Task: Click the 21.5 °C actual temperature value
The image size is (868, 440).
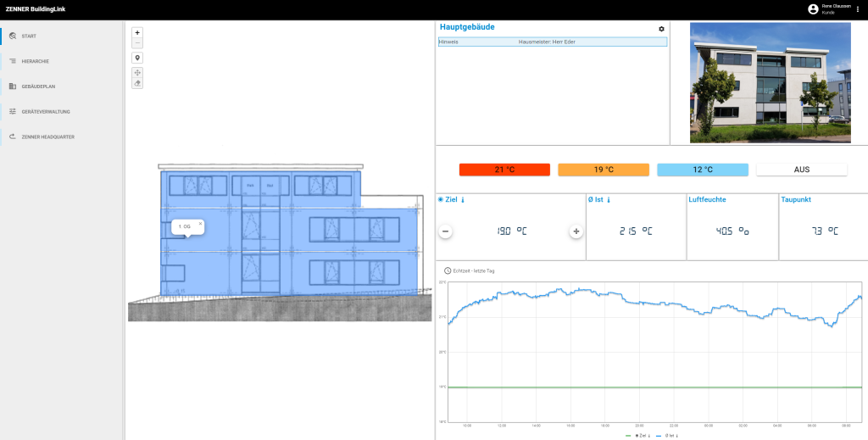Action: click(x=636, y=231)
